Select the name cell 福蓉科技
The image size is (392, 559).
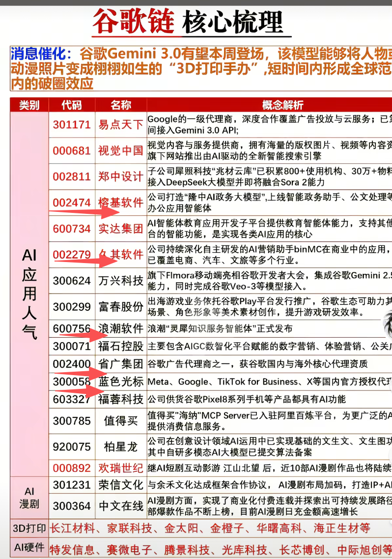click(121, 399)
